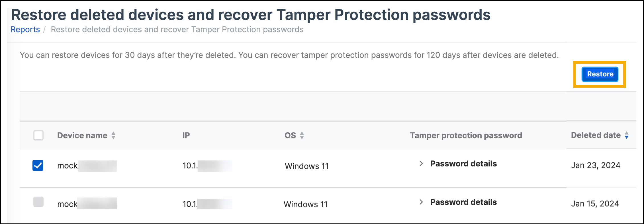Image resolution: width=644 pixels, height=224 pixels.
Task: Click the sort arrows next to OS
Action: 302,135
